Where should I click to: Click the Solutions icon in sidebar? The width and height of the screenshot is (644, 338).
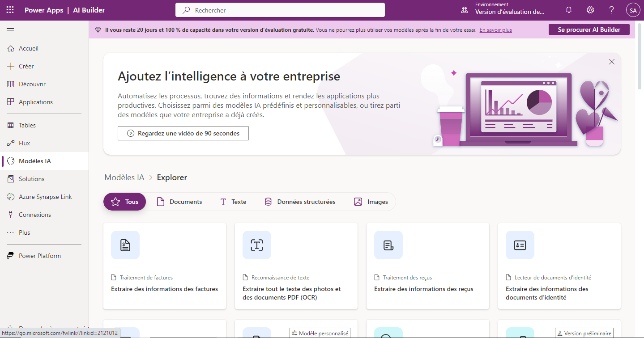coord(11,179)
